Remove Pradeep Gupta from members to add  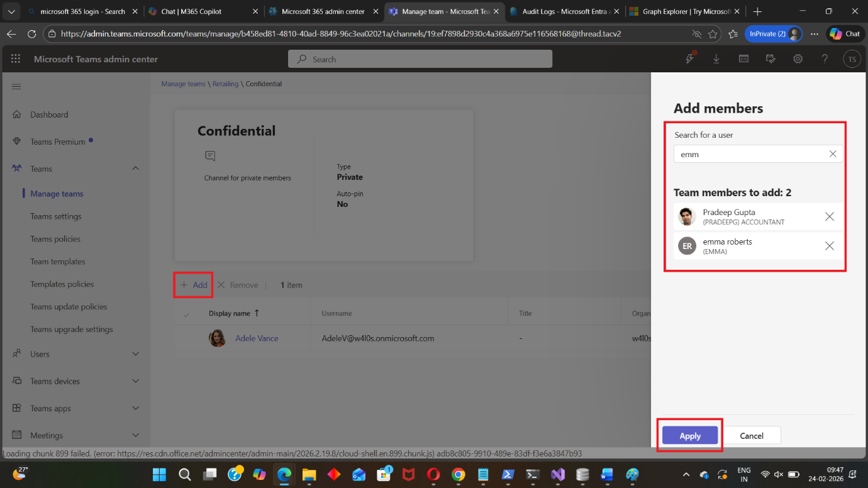click(x=829, y=217)
